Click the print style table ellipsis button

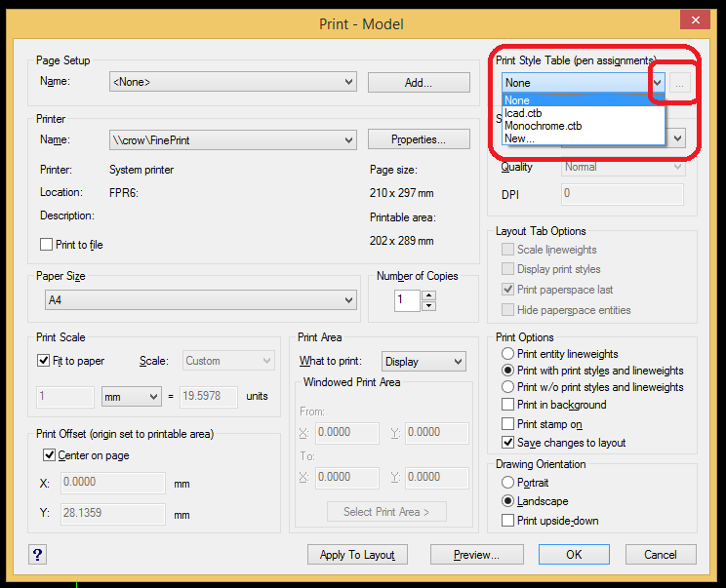(679, 83)
